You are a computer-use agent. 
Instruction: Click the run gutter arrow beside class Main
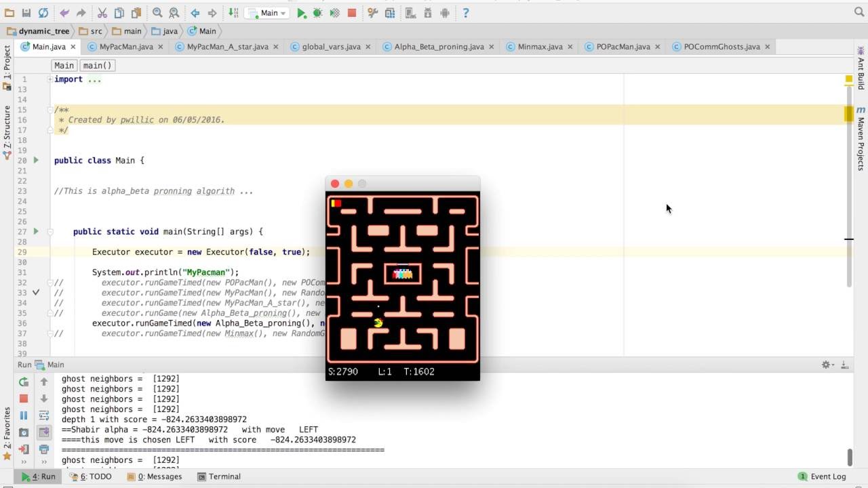point(36,161)
